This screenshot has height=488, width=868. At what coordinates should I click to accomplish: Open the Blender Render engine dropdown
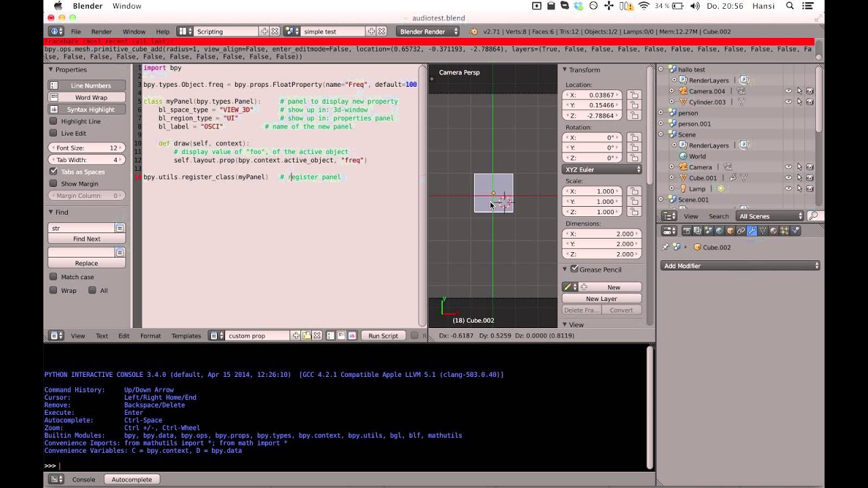point(429,31)
